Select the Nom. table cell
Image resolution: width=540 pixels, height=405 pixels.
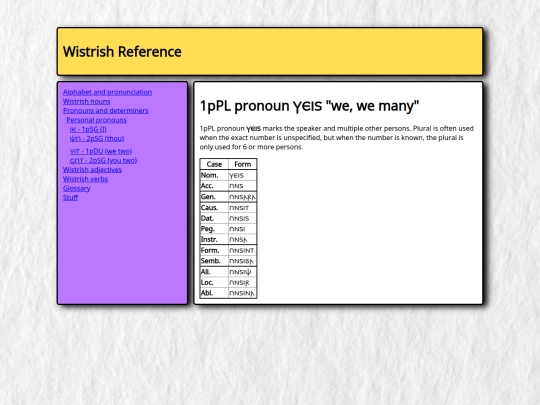214,175
